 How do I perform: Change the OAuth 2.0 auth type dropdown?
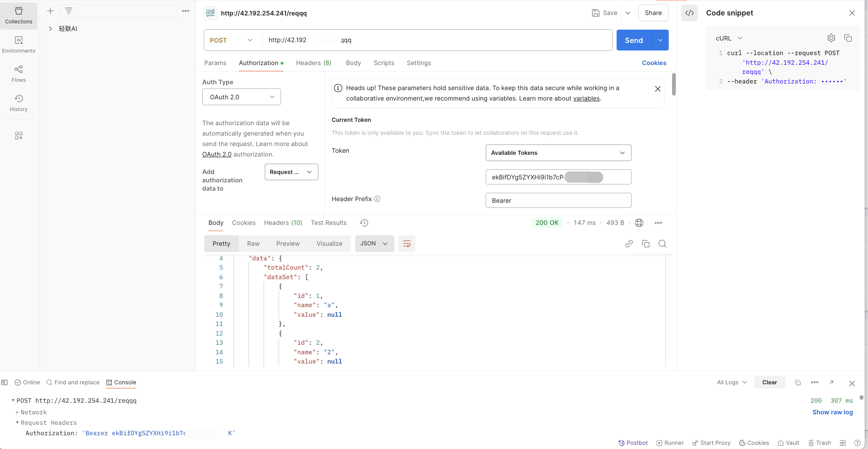pos(241,97)
